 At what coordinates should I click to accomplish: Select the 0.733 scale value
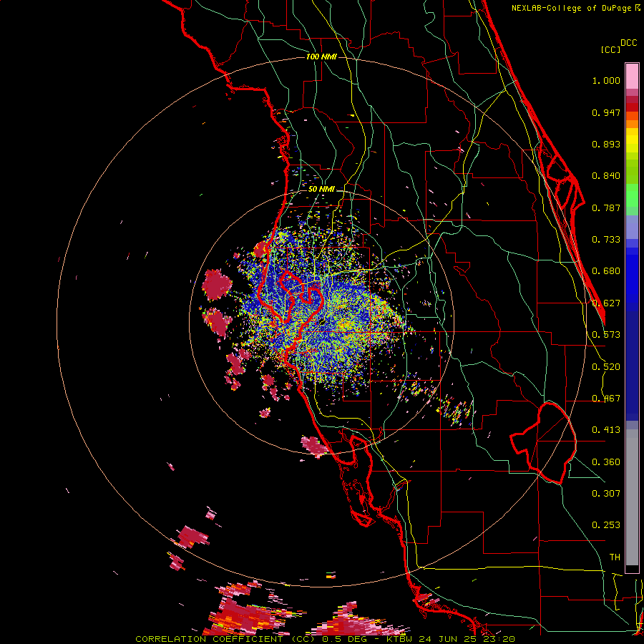tap(606, 240)
